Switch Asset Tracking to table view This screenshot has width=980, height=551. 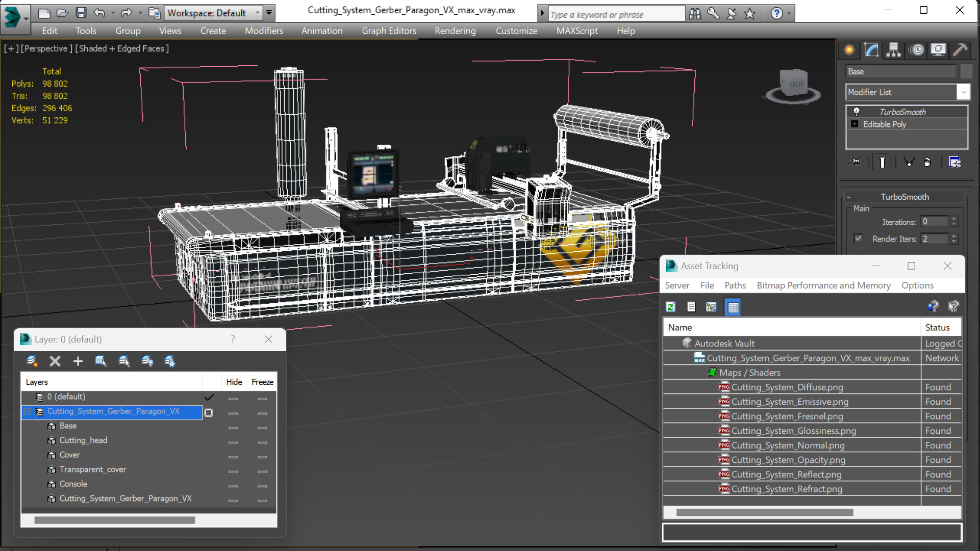pyautogui.click(x=733, y=307)
